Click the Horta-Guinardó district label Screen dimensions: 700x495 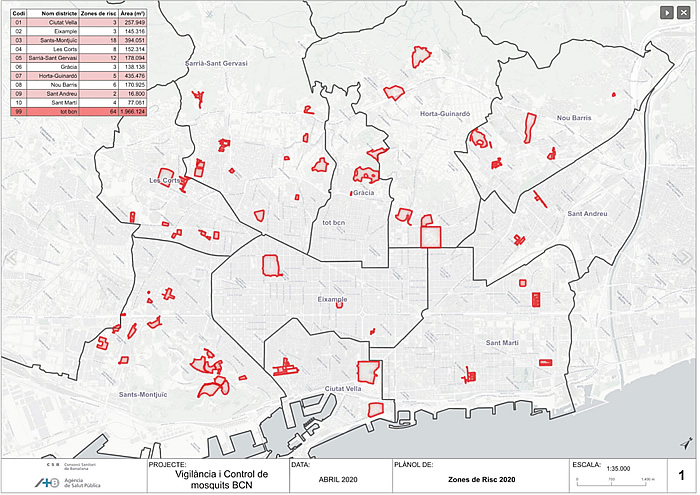click(445, 114)
